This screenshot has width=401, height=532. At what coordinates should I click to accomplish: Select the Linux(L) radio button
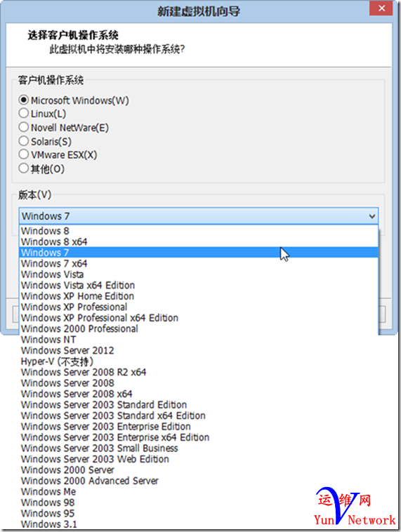click(x=23, y=113)
